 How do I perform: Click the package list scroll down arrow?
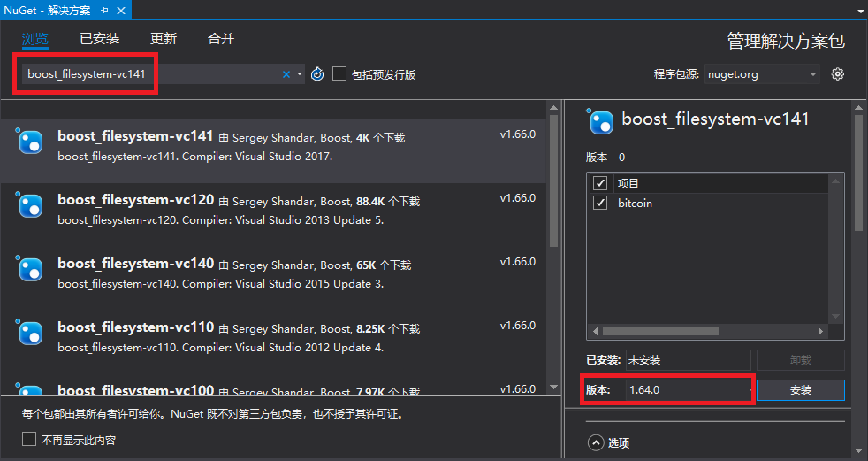click(553, 388)
